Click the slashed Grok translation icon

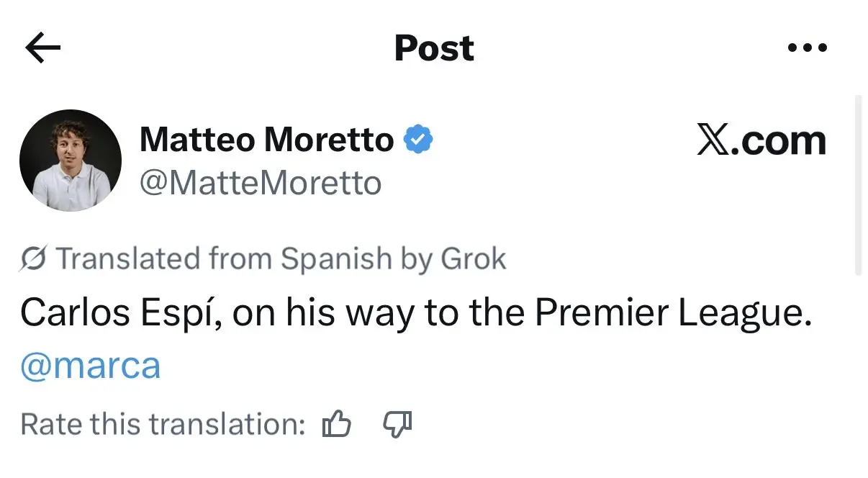[x=34, y=258]
